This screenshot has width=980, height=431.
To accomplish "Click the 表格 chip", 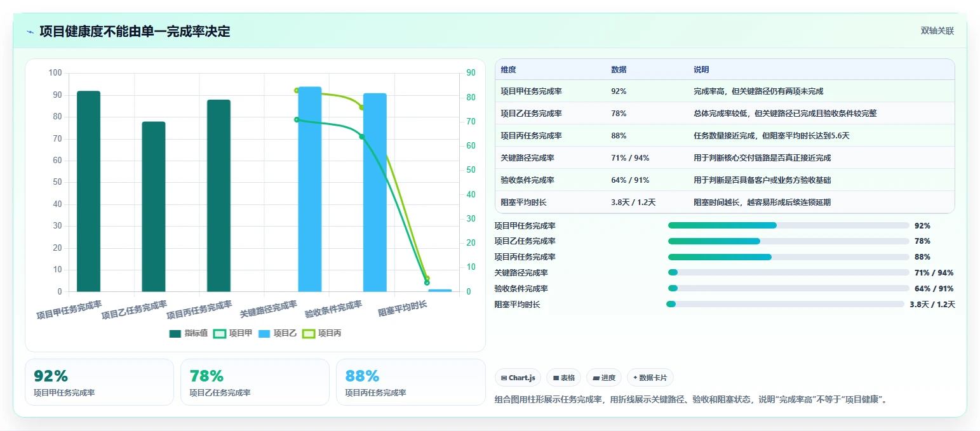I will (564, 378).
